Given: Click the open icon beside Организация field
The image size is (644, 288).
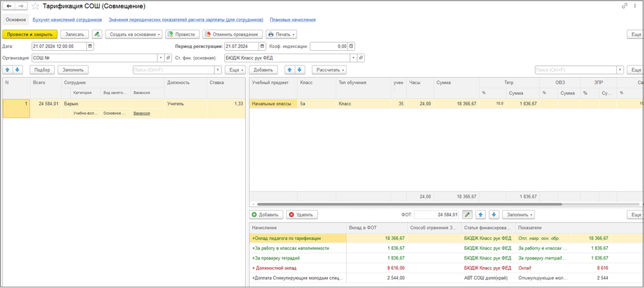Looking at the screenshot, I should tap(168, 58).
